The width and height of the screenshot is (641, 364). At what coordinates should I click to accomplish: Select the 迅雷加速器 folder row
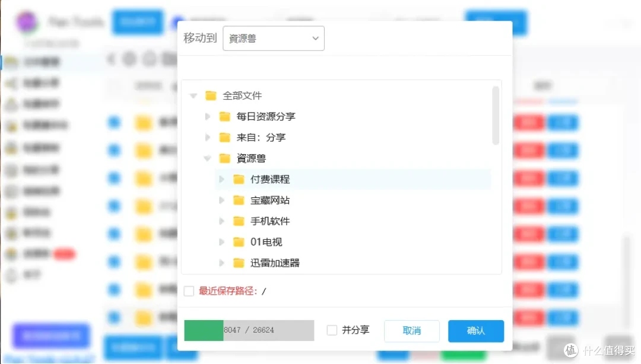click(353, 263)
